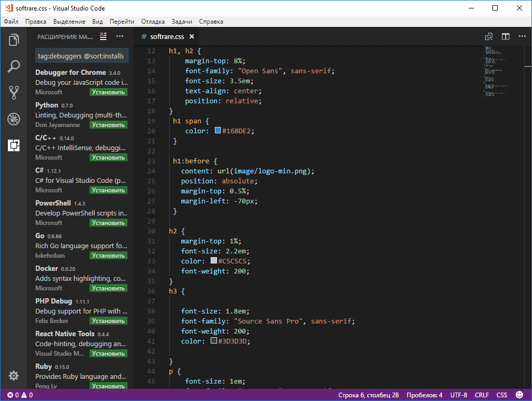Click line number 12 in gutter

[x=151, y=51]
